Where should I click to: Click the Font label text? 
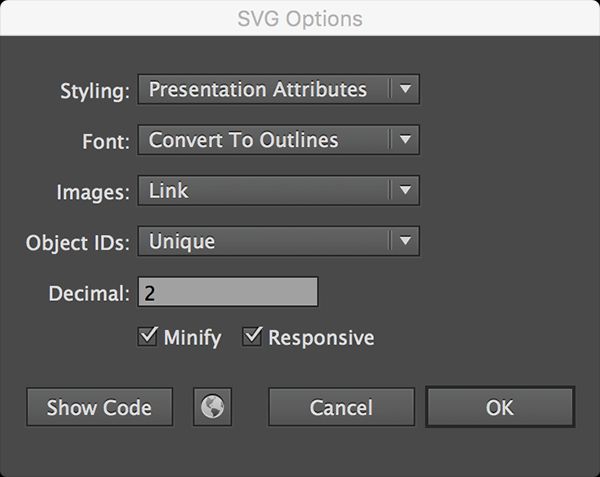tap(107, 142)
